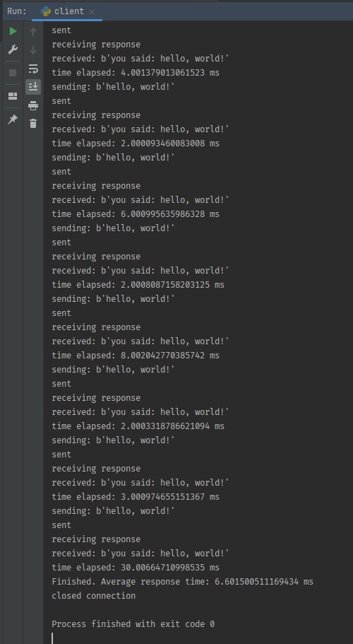Click the 'time elapsed: 8.002042770385742 ms' line
Image resolution: width=353 pixels, height=644 pixels.
(136, 355)
